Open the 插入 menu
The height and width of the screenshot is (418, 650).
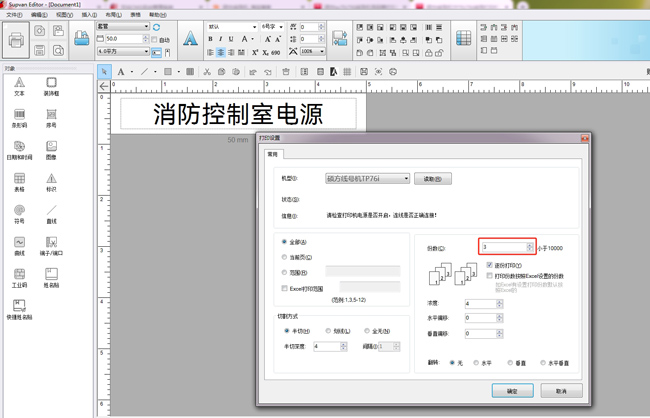89,15
